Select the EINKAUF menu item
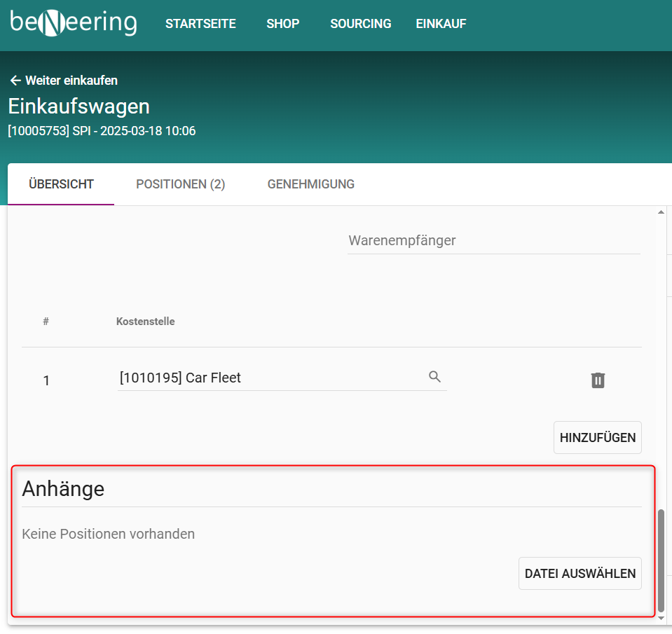 pos(441,24)
